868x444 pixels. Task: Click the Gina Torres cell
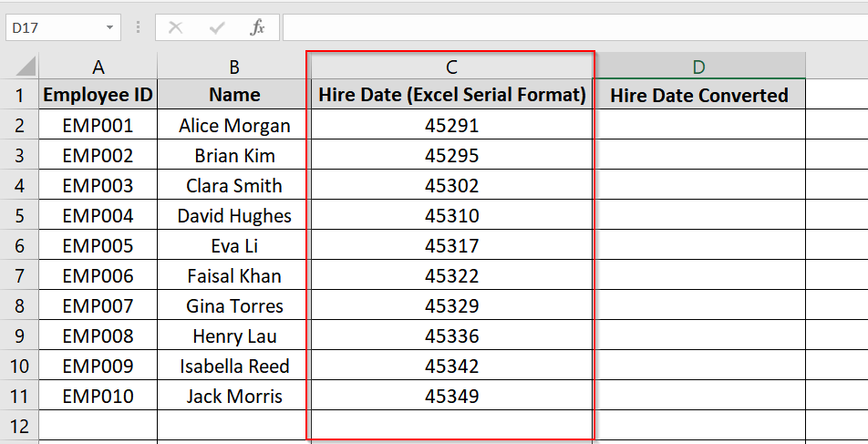[234, 305]
